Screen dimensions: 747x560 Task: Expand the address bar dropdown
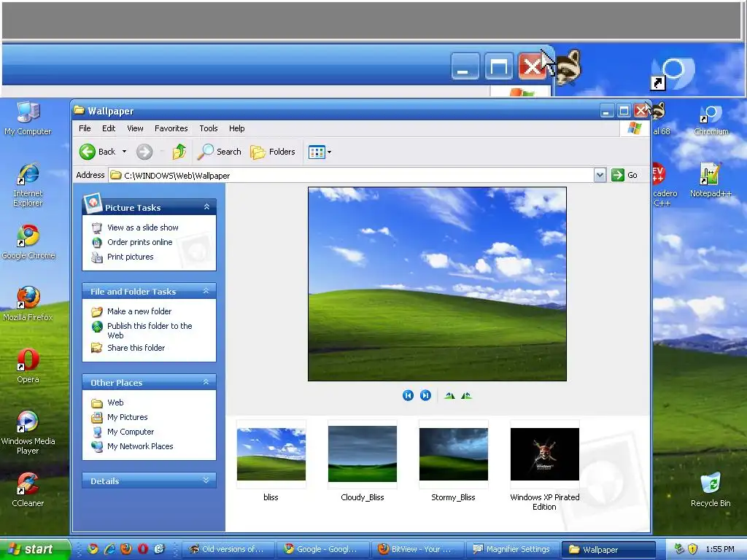coord(600,175)
